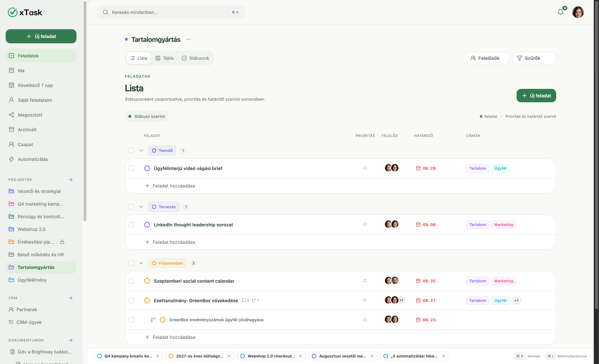599x364 pixels.
Task: Add a new project via PROJEKTEK plus
Action: click(71, 180)
